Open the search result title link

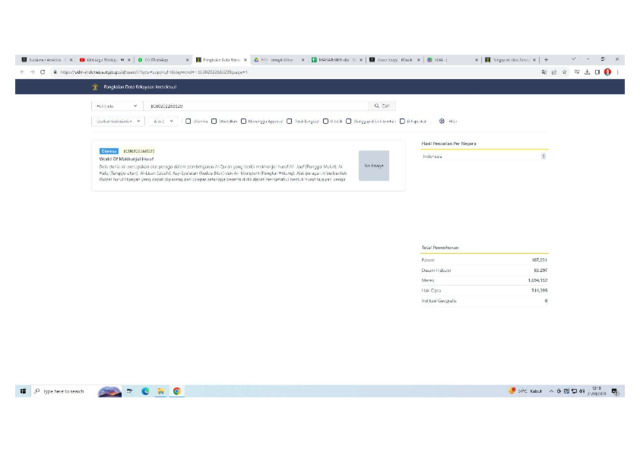[124, 158]
